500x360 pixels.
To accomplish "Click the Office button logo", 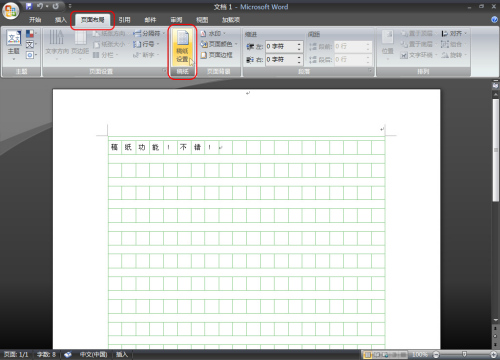I will click(x=11, y=11).
